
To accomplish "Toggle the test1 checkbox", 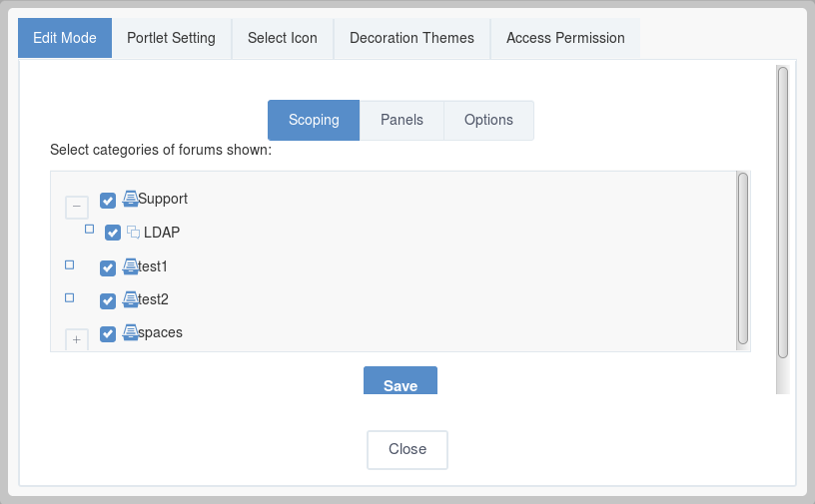I will pyautogui.click(x=108, y=268).
